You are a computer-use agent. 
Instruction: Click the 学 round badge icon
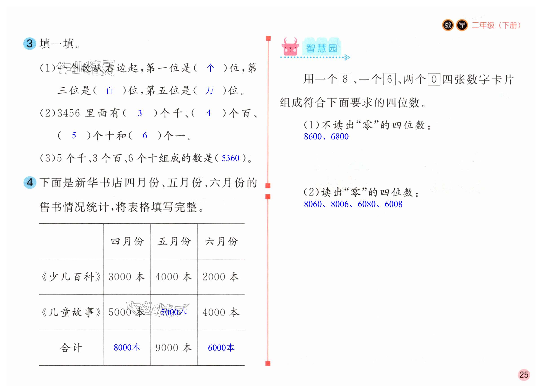coord(462,25)
